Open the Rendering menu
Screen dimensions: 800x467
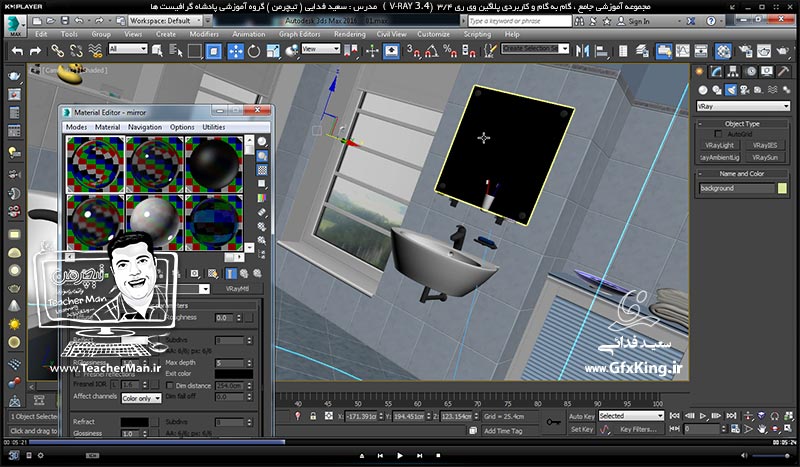(349, 34)
